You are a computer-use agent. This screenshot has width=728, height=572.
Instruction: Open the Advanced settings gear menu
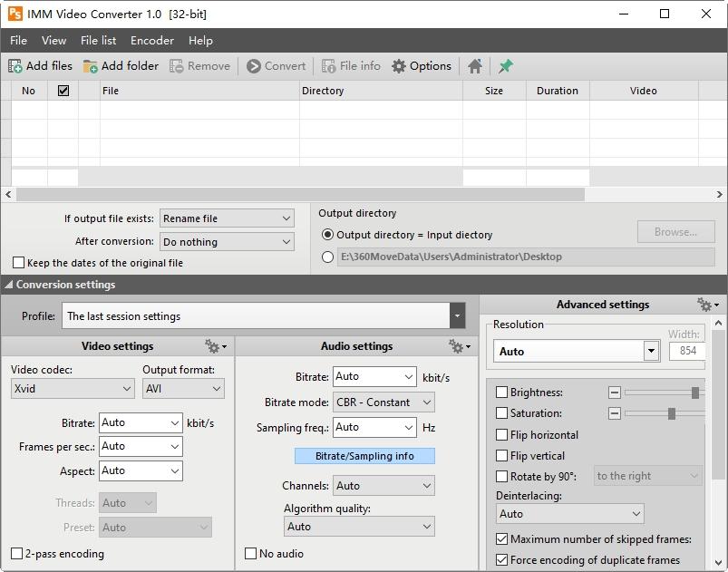(707, 305)
